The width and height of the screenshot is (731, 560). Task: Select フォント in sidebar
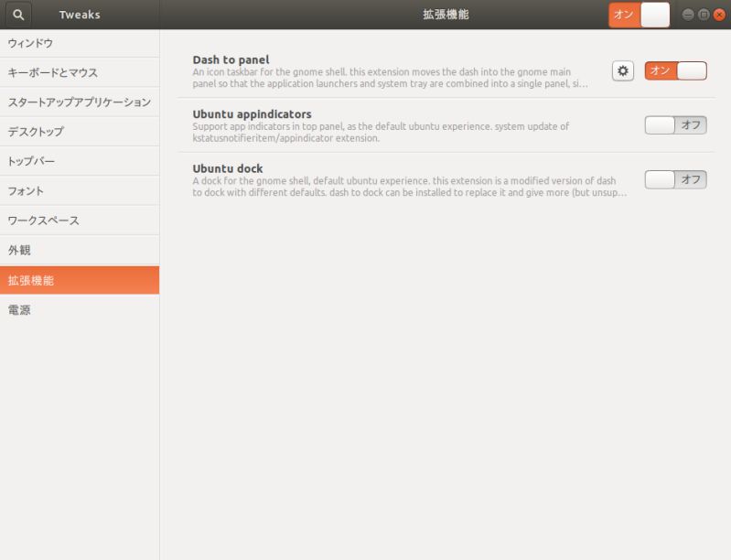(80, 190)
